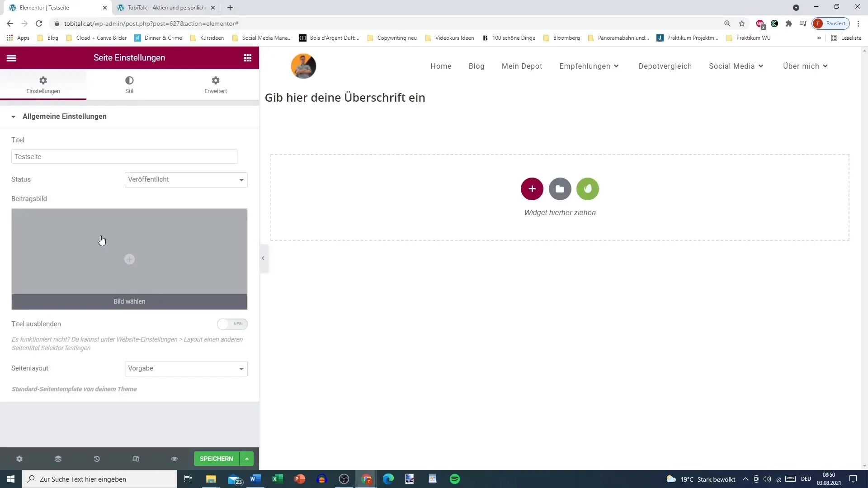Switch to the Einstellungen tab
Viewport: 868px width, 488px height.
point(43,85)
